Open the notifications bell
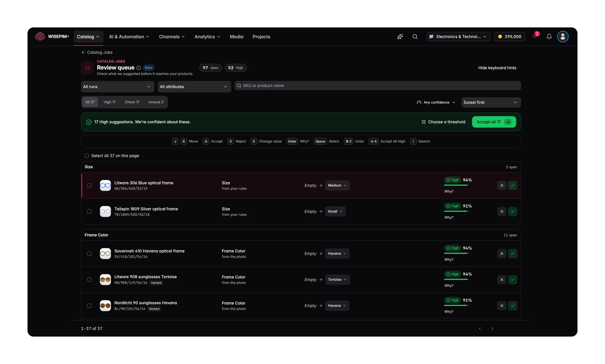Screen dimensions: 605x364 [549, 37]
